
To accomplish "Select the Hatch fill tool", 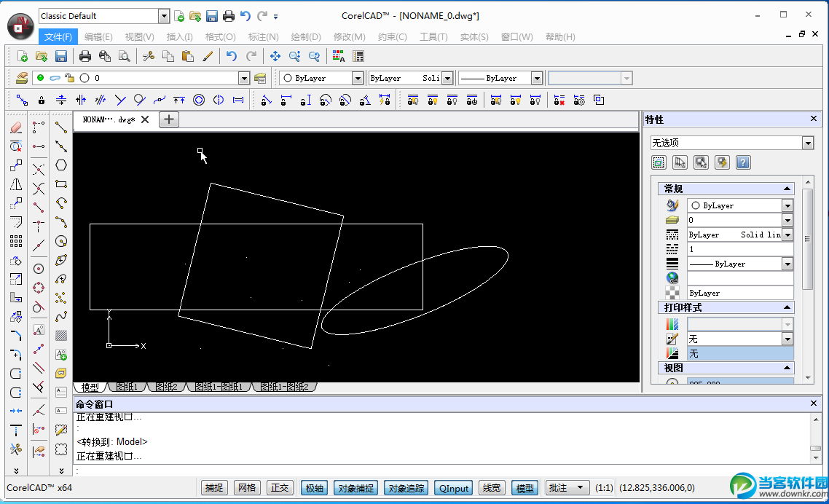I will [x=61, y=336].
